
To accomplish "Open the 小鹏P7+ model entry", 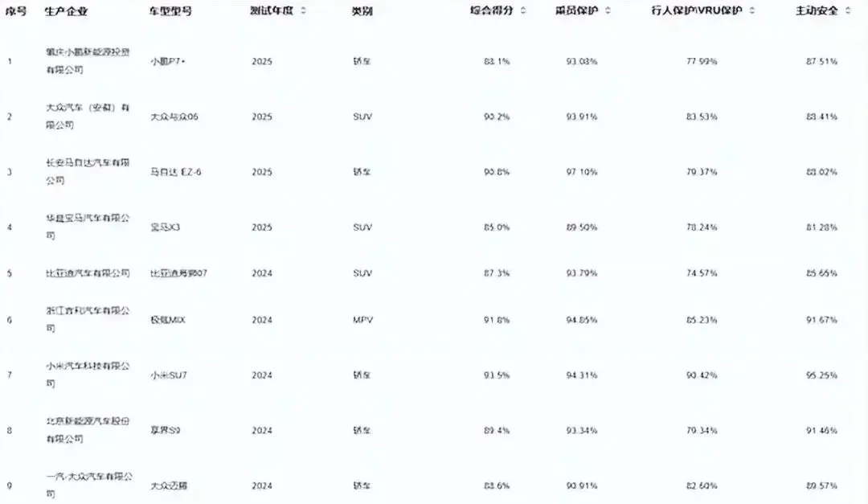I will point(168,61).
